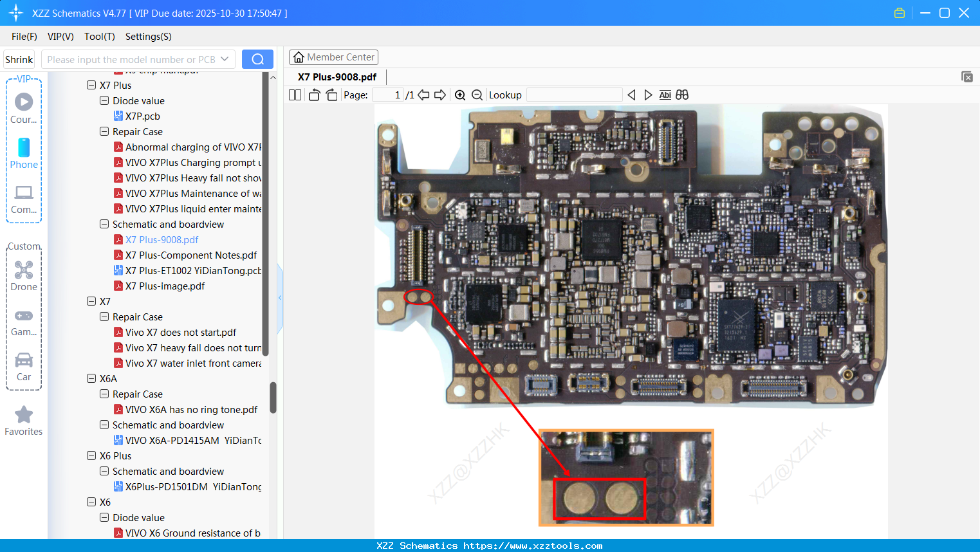Viewport: 980px width, 552px height.
Task: Zoom in on the PDF
Action: [460, 95]
